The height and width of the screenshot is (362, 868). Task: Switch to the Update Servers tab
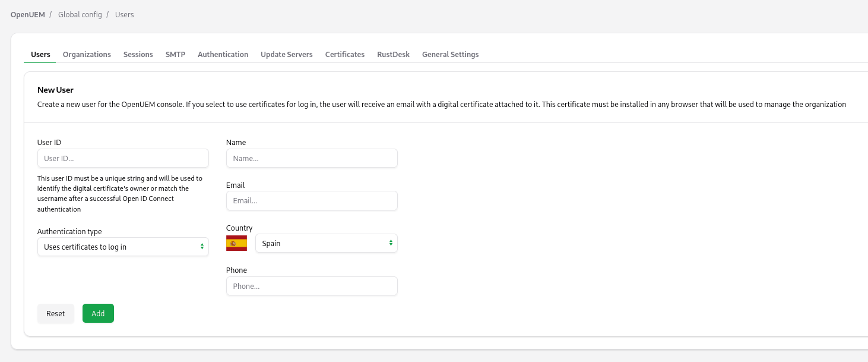pos(286,54)
